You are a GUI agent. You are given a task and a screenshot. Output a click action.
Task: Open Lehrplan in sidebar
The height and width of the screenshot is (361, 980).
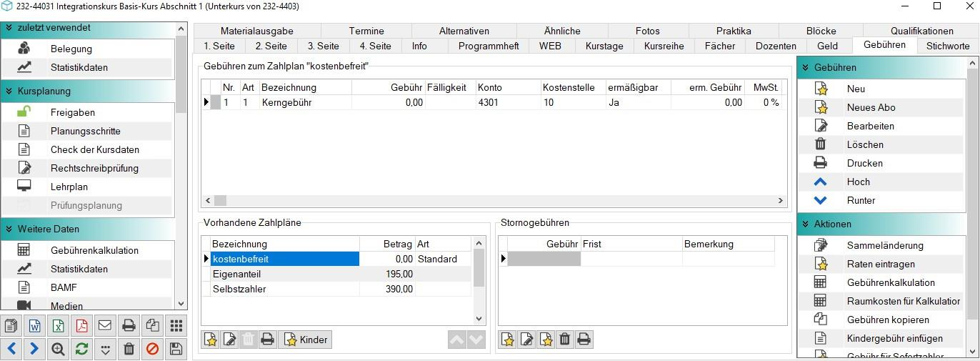coord(87,187)
